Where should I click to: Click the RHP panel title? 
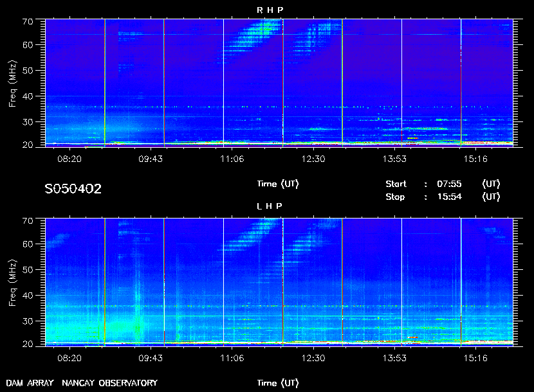[x=270, y=10]
